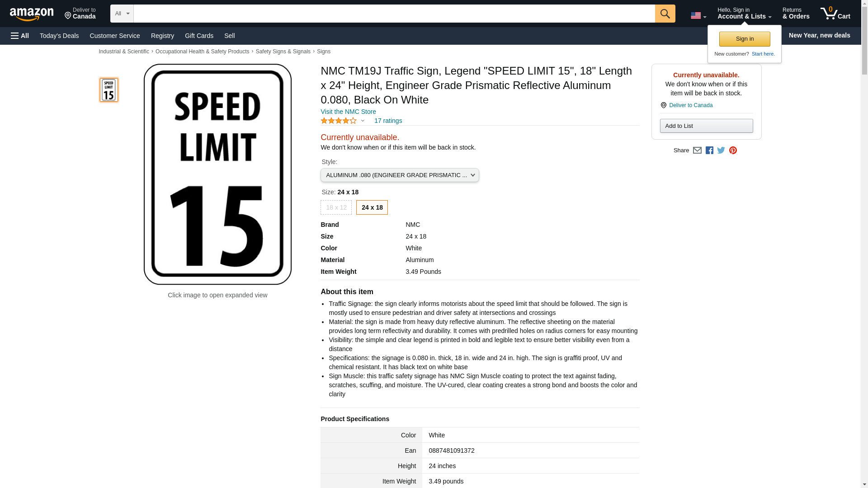Click the Amazon logo
Image resolution: width=868 pixels, height=488 pixels.
click(32, 14)
